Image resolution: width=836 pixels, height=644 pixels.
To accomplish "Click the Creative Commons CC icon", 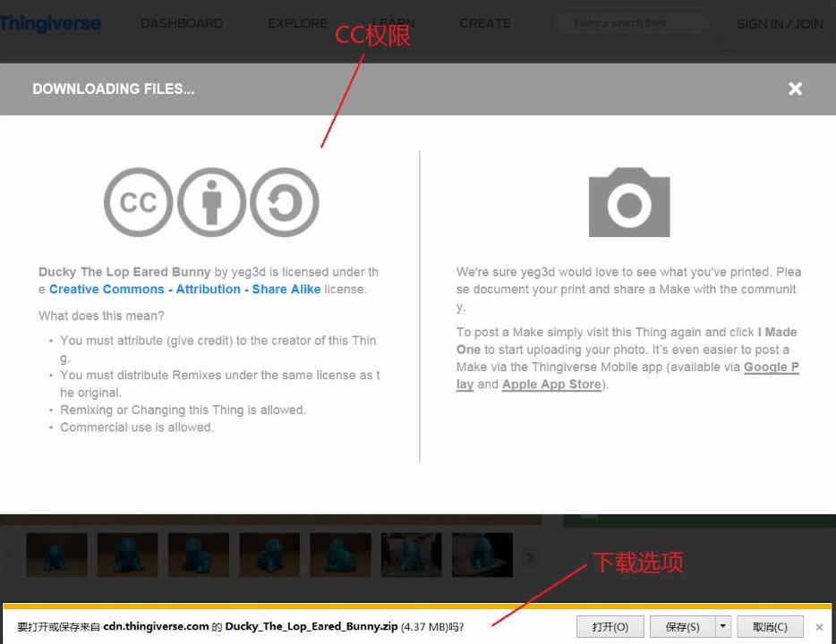I will (x=138, y=202).
